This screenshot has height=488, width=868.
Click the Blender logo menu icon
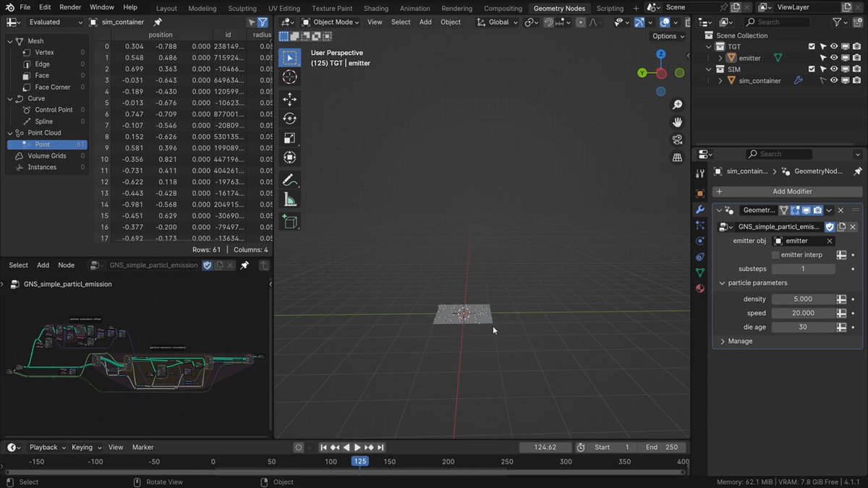[x=10, y=7]
